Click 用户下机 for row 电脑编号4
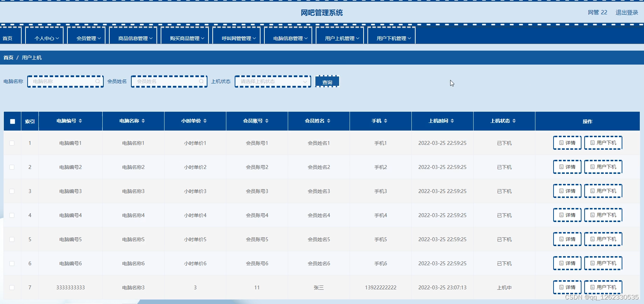 click(x=603, y=215)
